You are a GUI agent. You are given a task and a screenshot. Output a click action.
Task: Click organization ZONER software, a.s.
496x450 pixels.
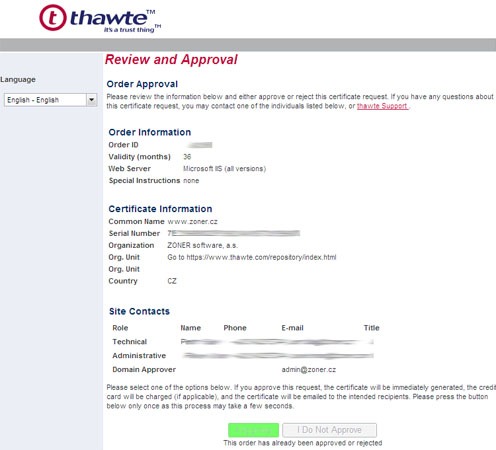(202, 245)
